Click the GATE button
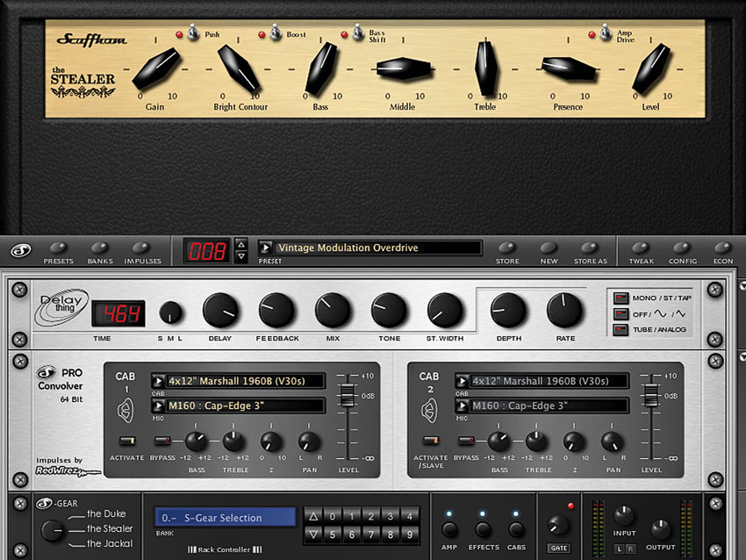Image resolution: width=746 pixels, height=560 pixels. (x=558, y=548)
